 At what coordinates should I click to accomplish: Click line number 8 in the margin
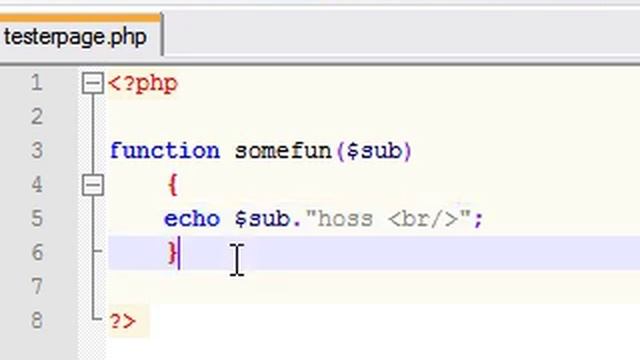37,320
